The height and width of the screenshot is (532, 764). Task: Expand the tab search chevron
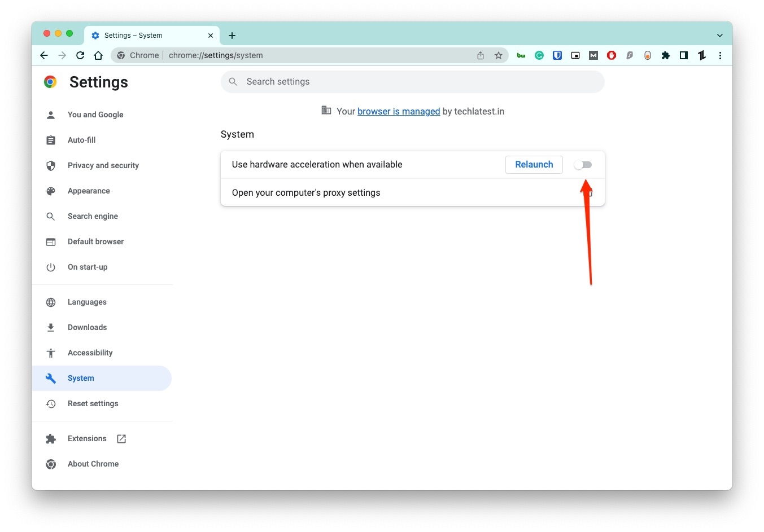pos(720,36)
